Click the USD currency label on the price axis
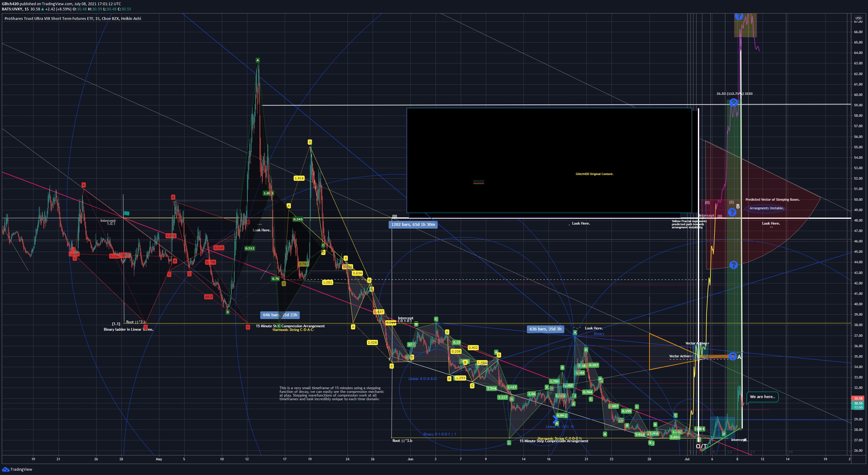Screen dimensions: 868x475 [858, 18]
